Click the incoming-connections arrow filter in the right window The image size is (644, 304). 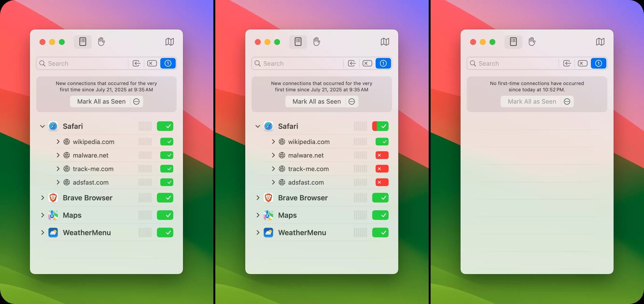pyautogui.click(x=567, y=63)
